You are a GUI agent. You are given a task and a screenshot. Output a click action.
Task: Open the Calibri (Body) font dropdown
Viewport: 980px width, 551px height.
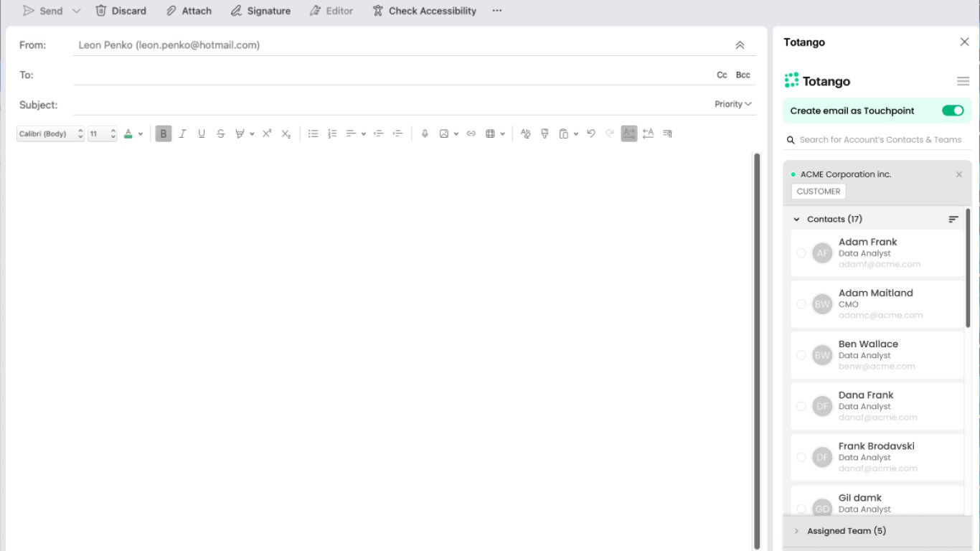[50, 133]
